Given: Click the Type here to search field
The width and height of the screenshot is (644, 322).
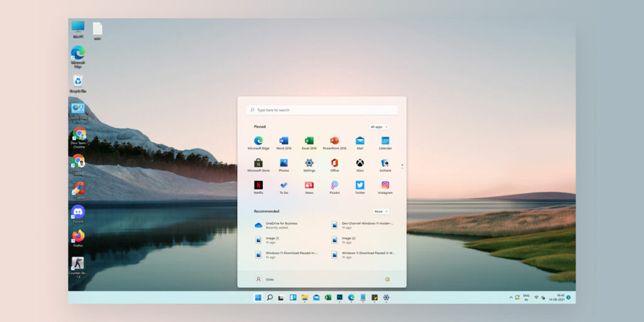Looking at the screenshot, I should (x=321, y=110).
